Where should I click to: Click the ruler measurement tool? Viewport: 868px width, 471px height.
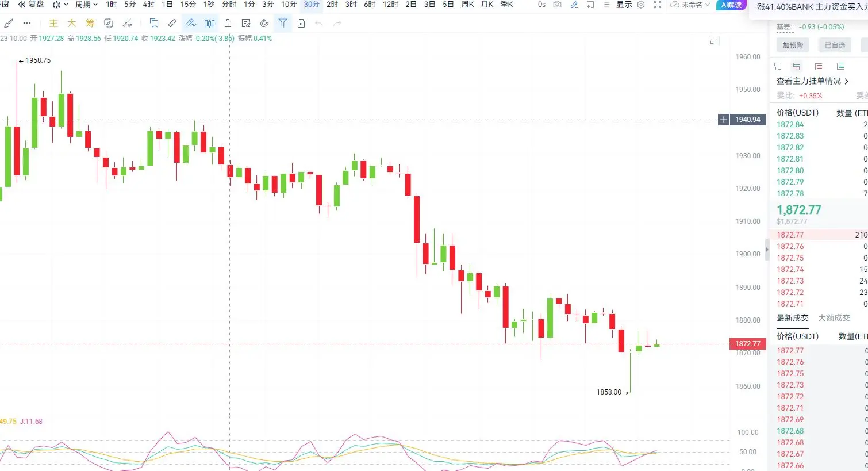pyautogui.click(x=172, y=24)
